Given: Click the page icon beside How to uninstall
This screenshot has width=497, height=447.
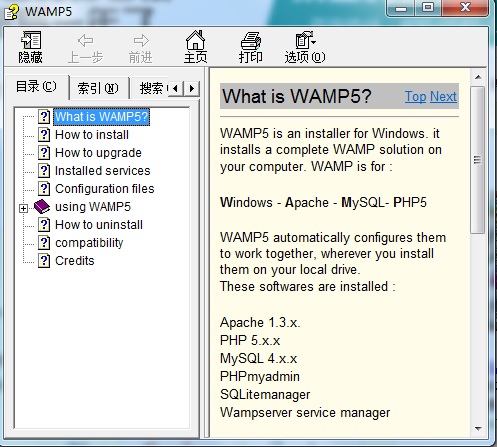Looking at the screenshot, I should point(44,225).
